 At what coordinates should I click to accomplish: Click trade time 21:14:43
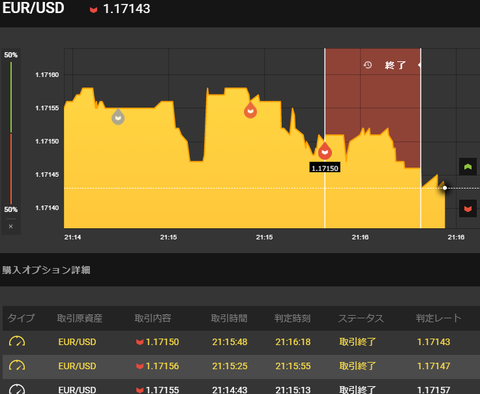[x=230, y=390]
